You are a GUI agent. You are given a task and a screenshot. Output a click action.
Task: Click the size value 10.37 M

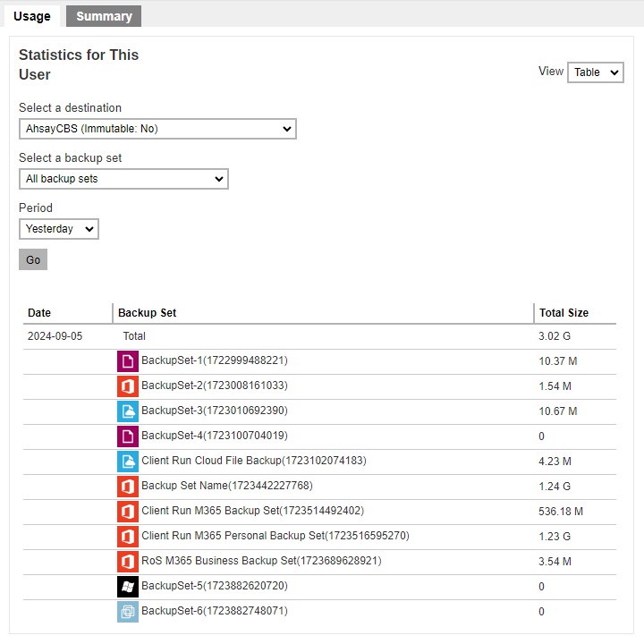point(558,361)
